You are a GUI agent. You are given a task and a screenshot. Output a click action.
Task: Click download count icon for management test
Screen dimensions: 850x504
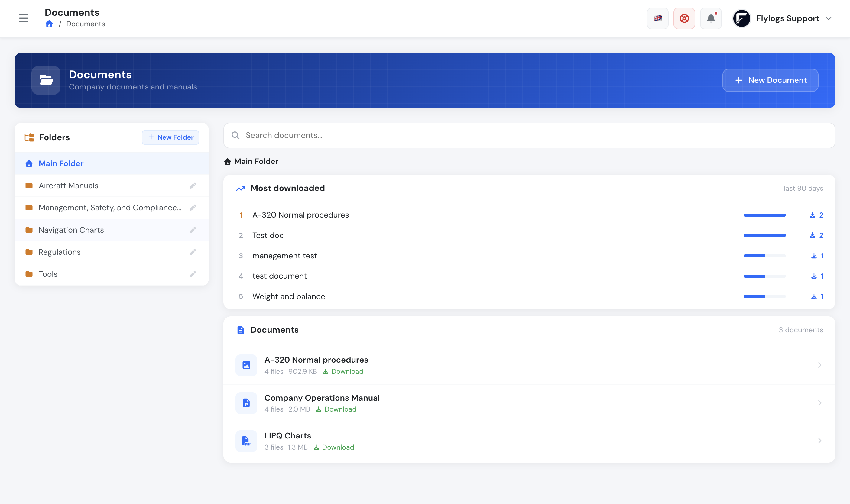pyautogui.click(x=814, y=256)
